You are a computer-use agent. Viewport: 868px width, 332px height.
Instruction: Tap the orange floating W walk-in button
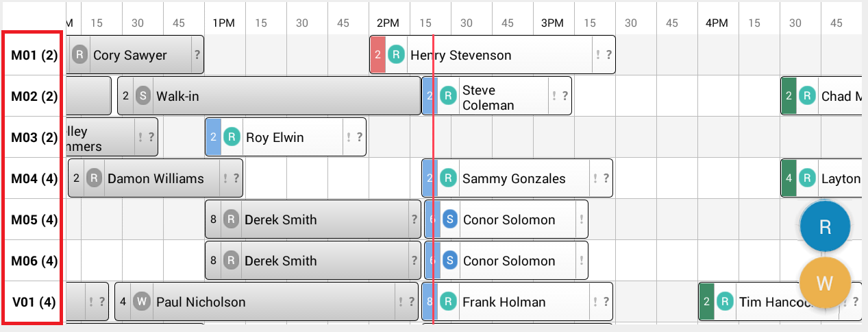click(825, 283)
